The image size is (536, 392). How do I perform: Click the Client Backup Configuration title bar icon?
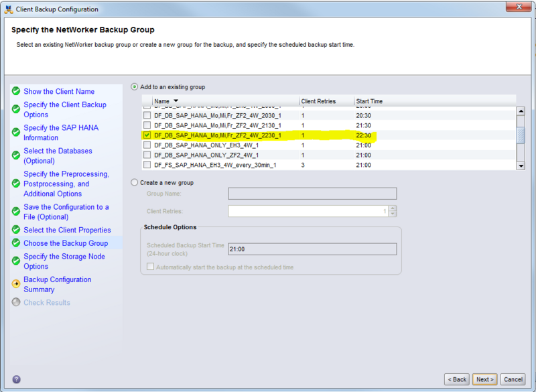click(x=9, y=9)
